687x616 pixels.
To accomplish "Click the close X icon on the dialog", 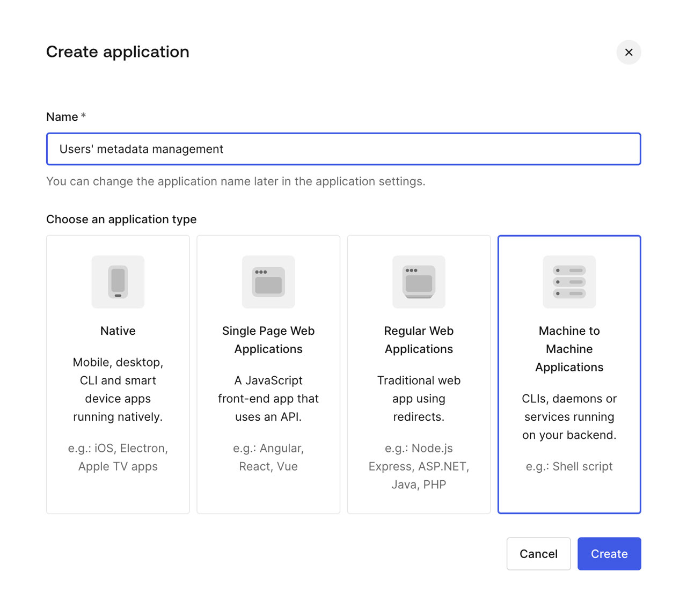I will click(628, 53).
